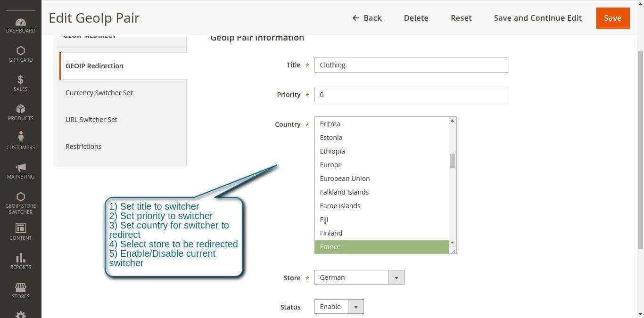Image resolution: width=644 pixels, height=318 pixels.
Task: Open the Stores storefront icon
Action: pyautogui.click(x=21, y=287)
